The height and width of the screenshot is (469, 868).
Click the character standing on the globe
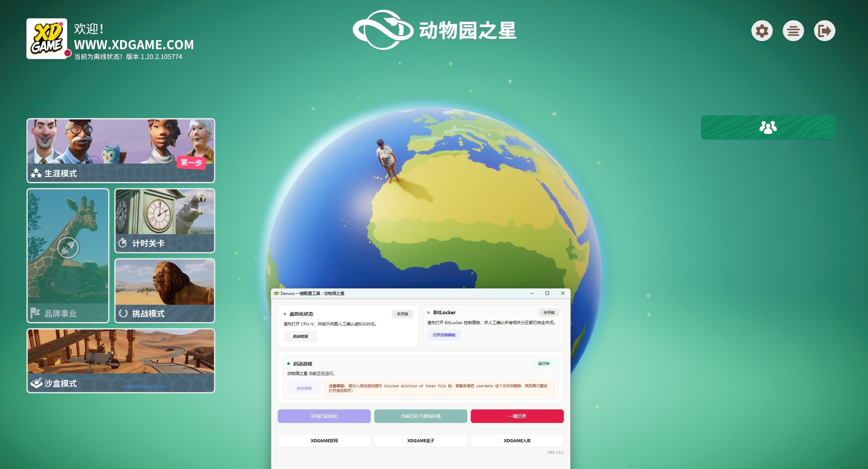(x=387, y=161)
